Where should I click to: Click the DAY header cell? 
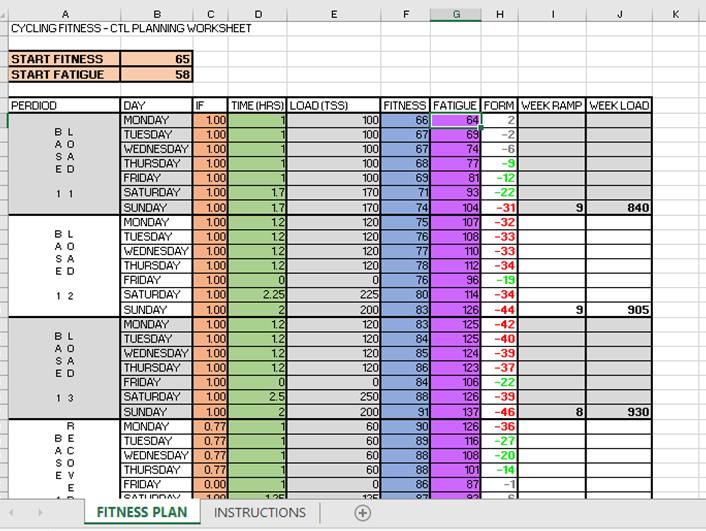(x=157, y=105)
